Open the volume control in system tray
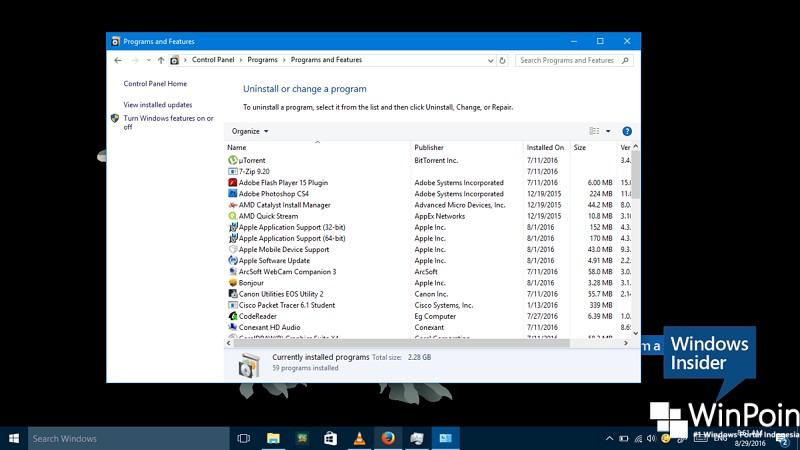The height and width of the screenshot is (450, 800). coord(652,438)
